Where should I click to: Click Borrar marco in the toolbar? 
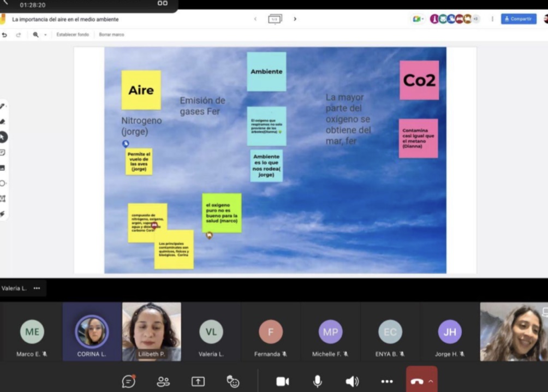111,34
